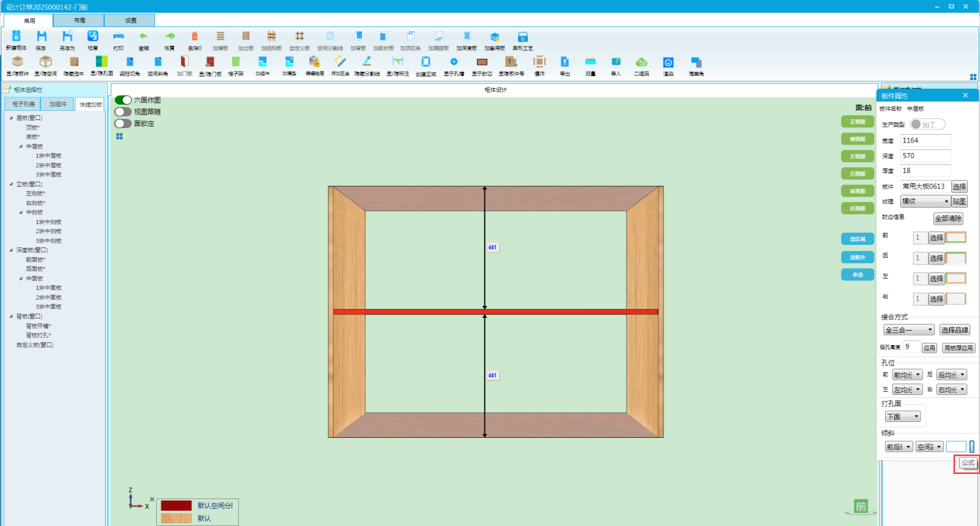Click the 加门板 add door icon

coord(184,62)
